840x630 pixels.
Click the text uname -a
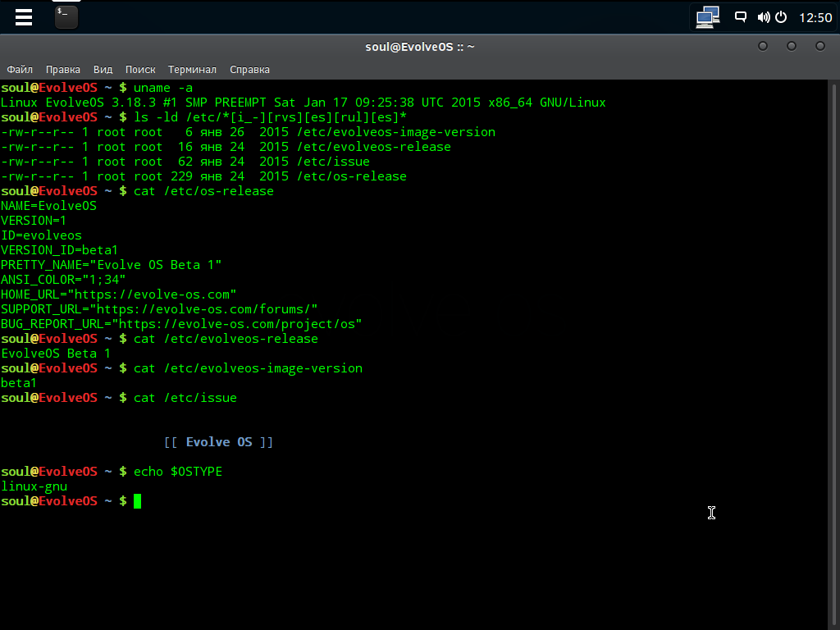coord(163,88)
